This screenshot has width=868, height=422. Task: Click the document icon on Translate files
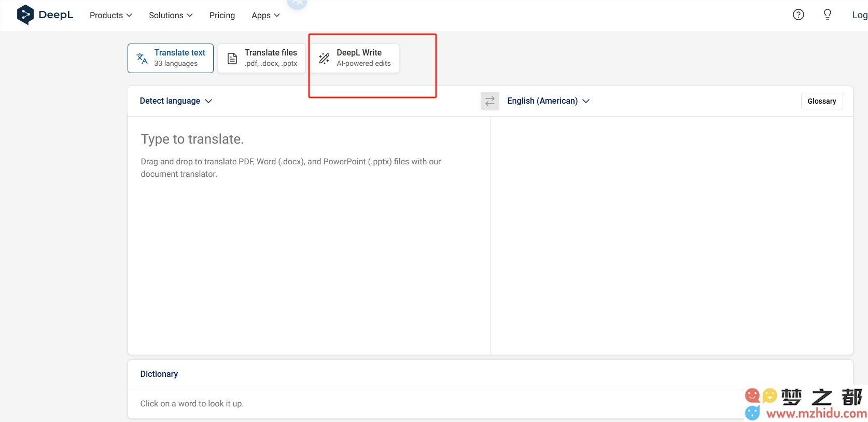232,58
